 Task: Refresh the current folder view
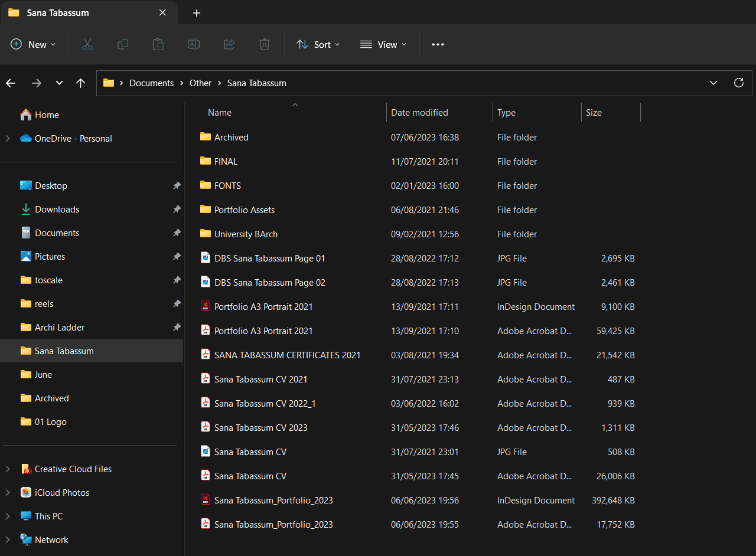738,83
